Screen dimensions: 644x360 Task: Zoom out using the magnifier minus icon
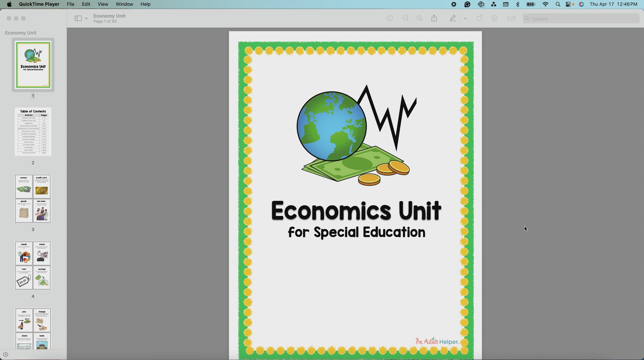[405, 19]
